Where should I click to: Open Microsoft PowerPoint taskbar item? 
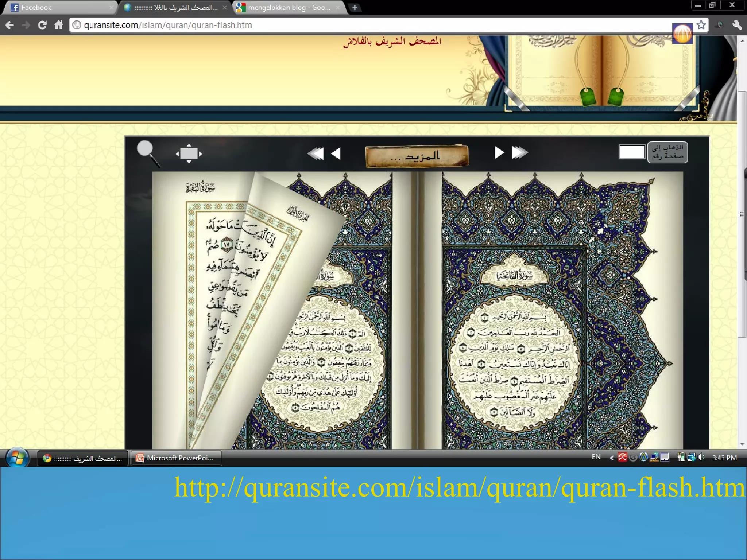(x=176, y=458)
